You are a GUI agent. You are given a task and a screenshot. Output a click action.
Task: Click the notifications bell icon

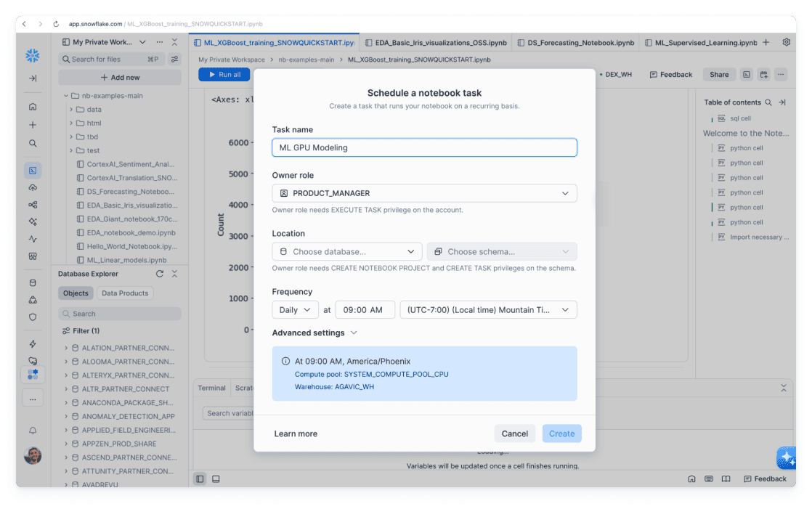tap(33, 431)
